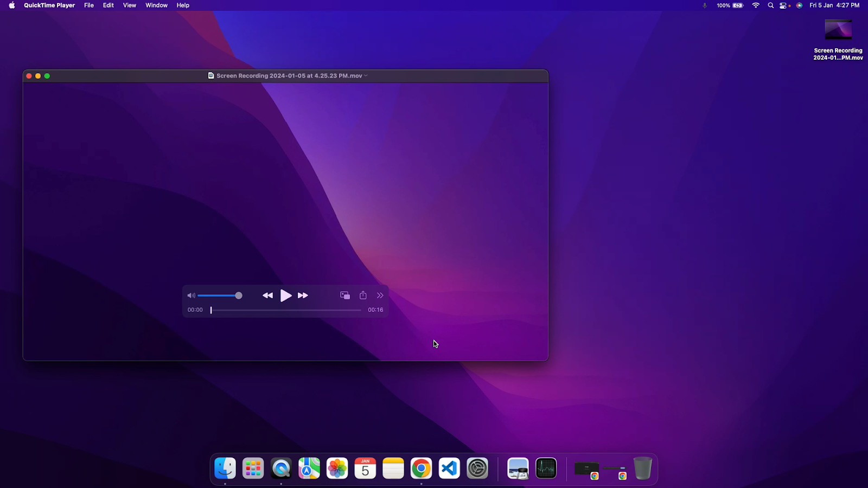Open Spotlight search magnifier icon
Screen dimensions: 868x488
pos(771,5)
